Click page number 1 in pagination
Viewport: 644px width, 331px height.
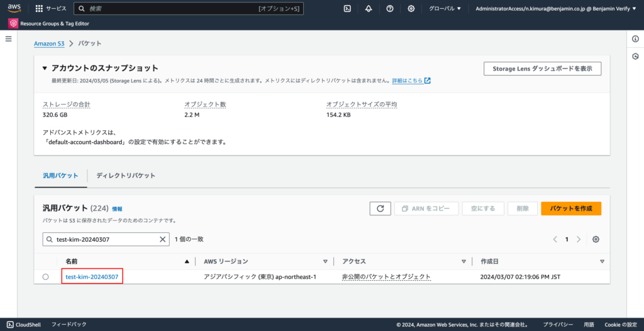point(567,239)
